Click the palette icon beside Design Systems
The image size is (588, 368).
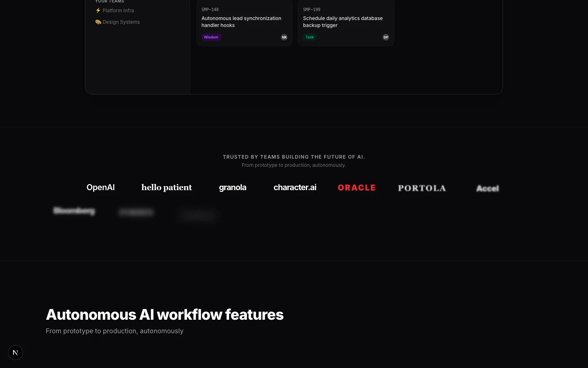[x=98, y=22]
